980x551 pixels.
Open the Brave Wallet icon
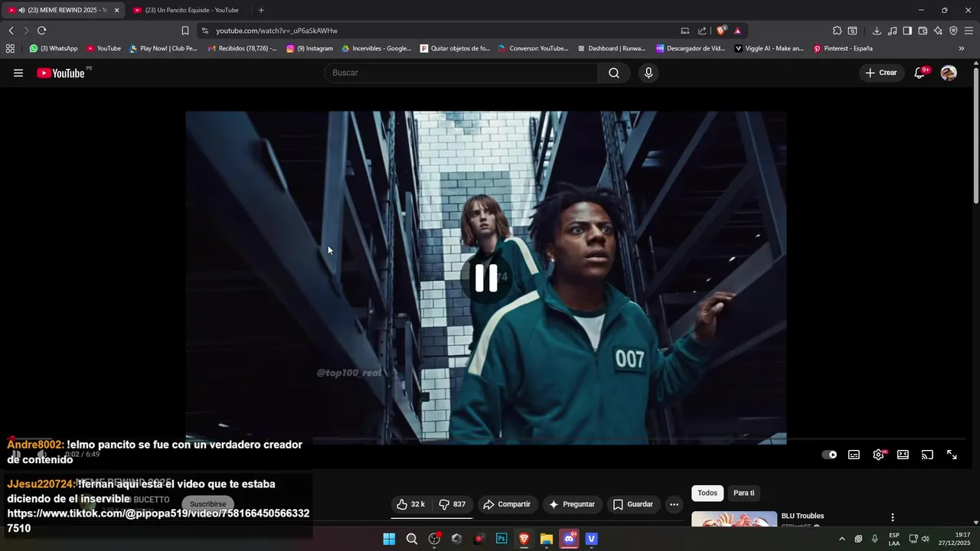coord(923,31)
